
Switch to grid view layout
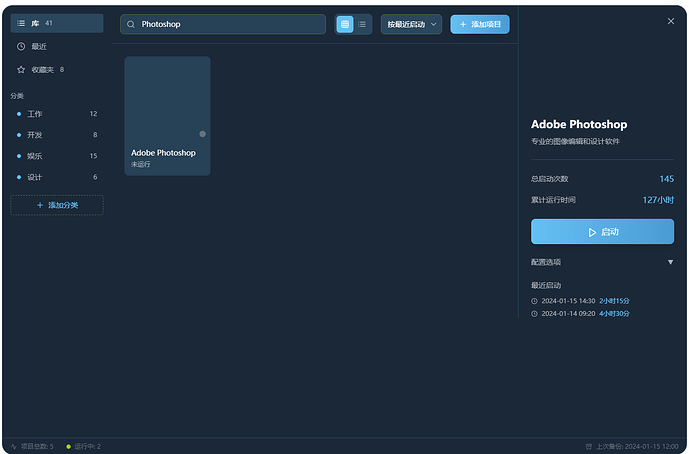pos(345,24)
